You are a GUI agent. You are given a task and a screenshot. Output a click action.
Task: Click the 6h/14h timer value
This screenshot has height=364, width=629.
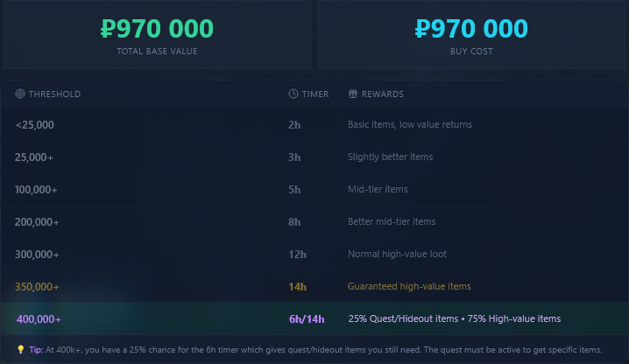point(307,319)
